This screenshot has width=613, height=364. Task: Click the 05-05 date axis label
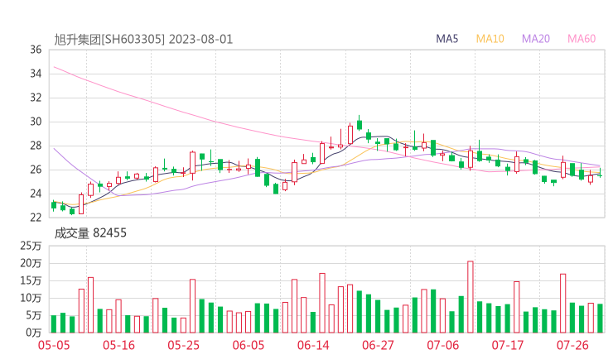pyautogui.click(x=54, y=345)
